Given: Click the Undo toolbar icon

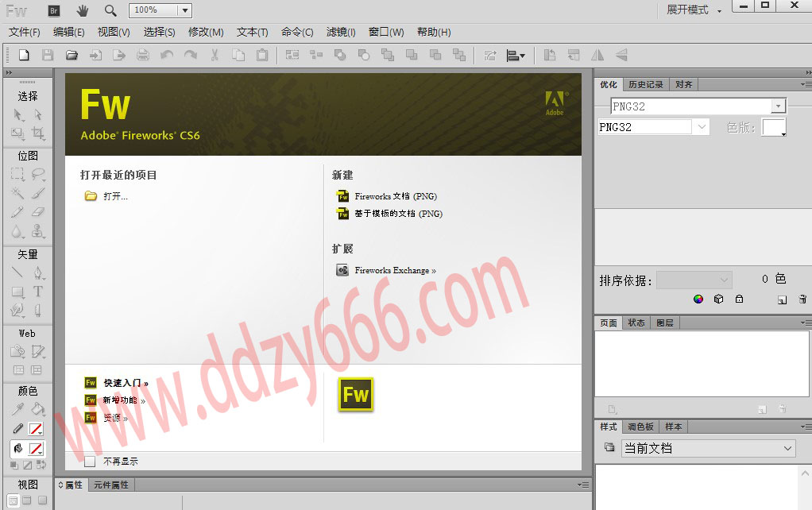Looking at the screenshot, I should (167, 55).
